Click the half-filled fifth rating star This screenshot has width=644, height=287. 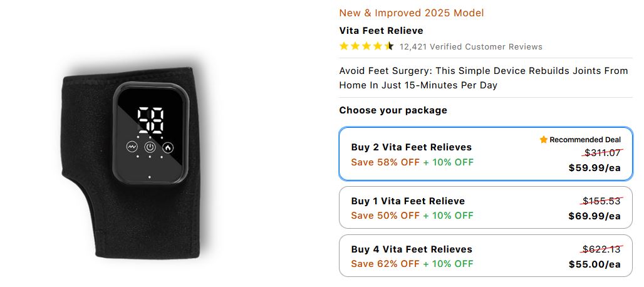pyautogui.click(x=389, y=46)
